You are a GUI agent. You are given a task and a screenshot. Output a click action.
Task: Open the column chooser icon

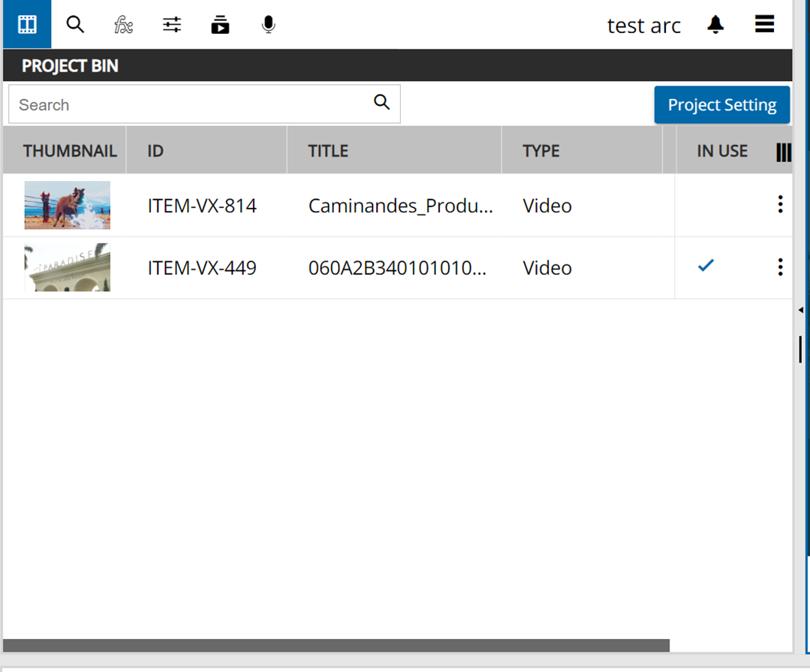(783, 152)
